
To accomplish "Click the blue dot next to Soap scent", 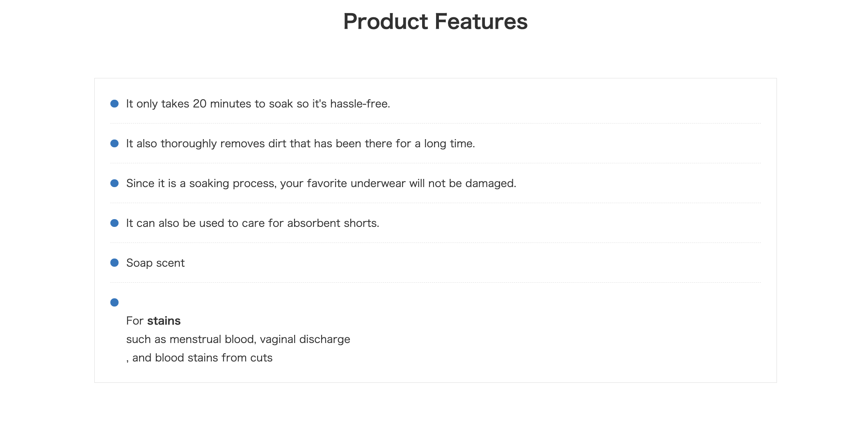I will (114, 263).
